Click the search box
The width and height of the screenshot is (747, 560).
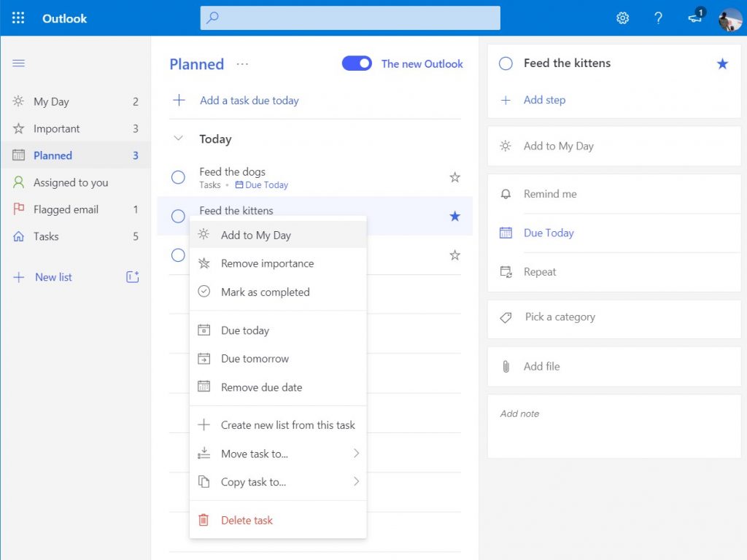[x=350, y=18]
